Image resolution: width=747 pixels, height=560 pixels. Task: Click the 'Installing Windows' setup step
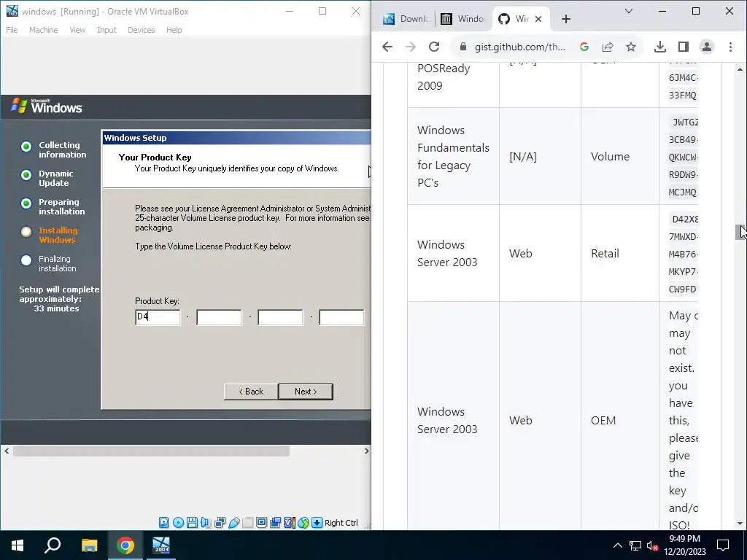click(58, 236)
